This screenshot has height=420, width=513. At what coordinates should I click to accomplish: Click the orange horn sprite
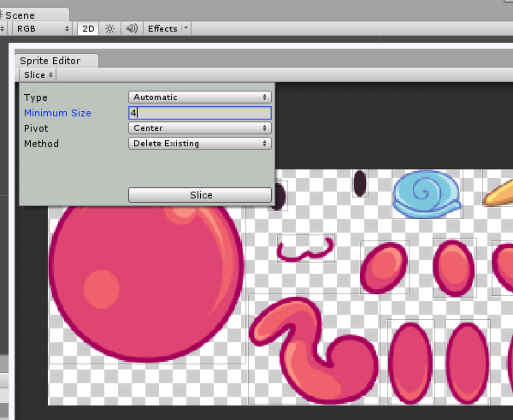pyautogui.click(x=498, y=195)
